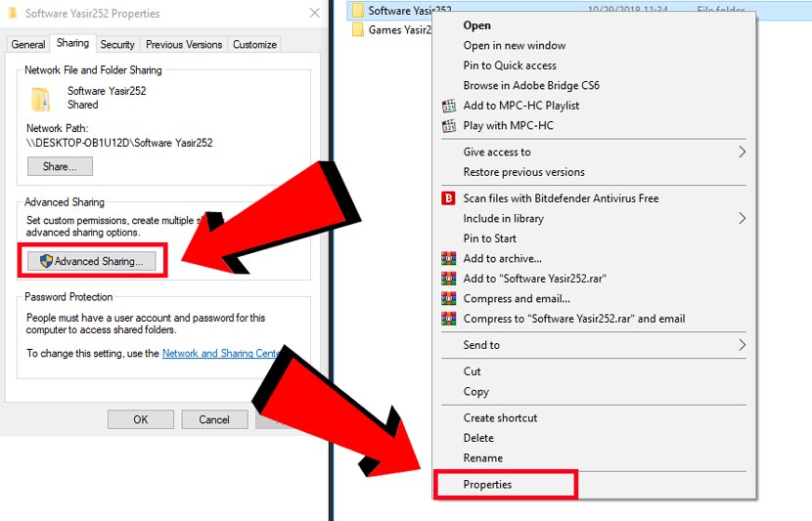Click the folder icon in Properties title bar
Image resolution: width=812 pixels, height=521 pixels.
pos(13,13)
